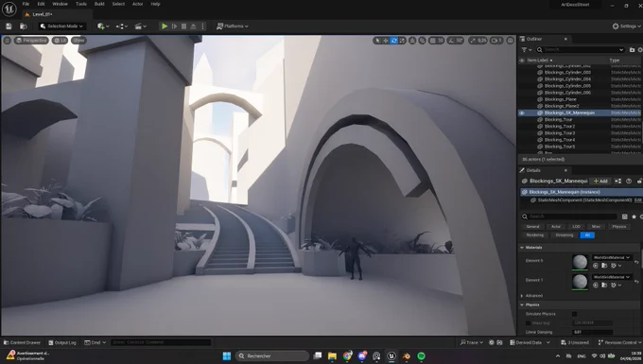Open the Cinematics clapperboard dropdown

pos(141,26)
